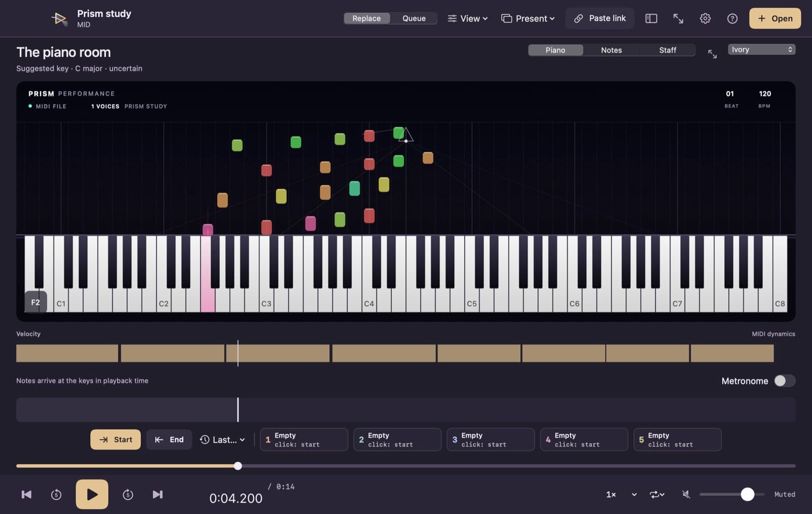Click empty cue slot 2
This screenshot has height=514, width=812.
coord(397,439)
